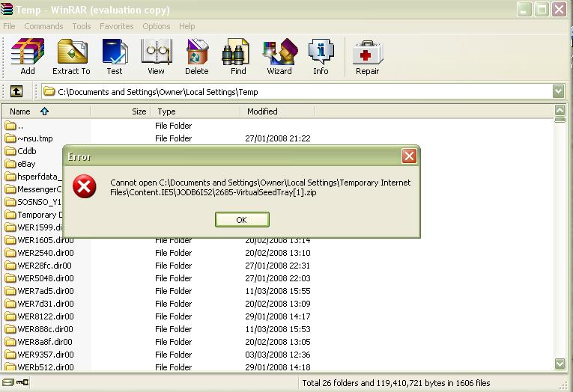The image size is (573, 392).
Task: Click the Extract To toolbar icon
Action: [x=72, y=52]
